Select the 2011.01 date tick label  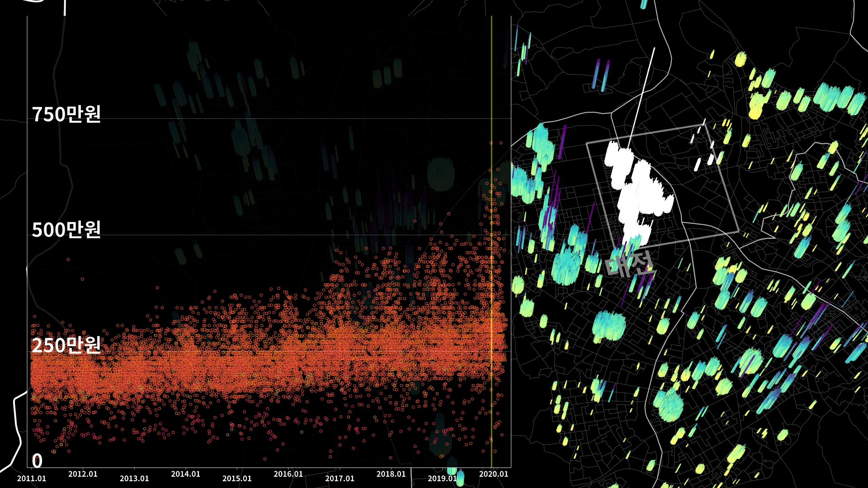click(x=32, y=479)
